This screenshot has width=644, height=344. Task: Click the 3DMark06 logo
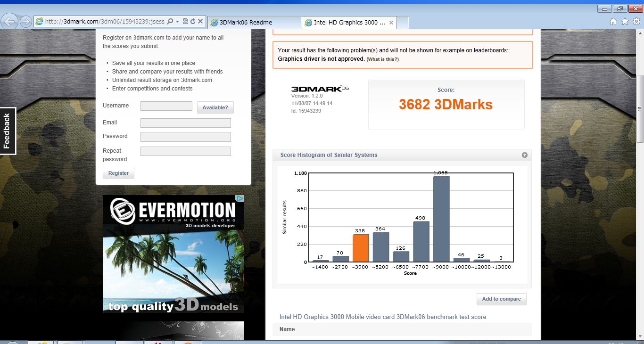coord(320,88)
